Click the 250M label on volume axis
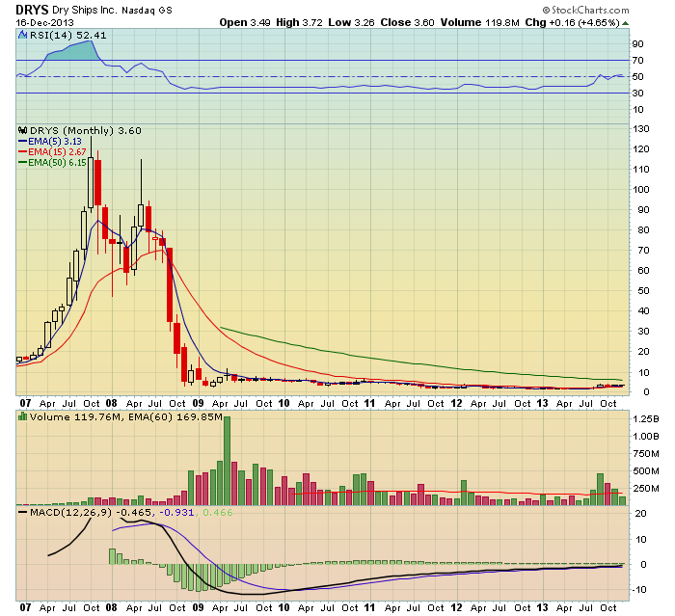The height and width of the screenshot is (616, 675). click(645, 488)
